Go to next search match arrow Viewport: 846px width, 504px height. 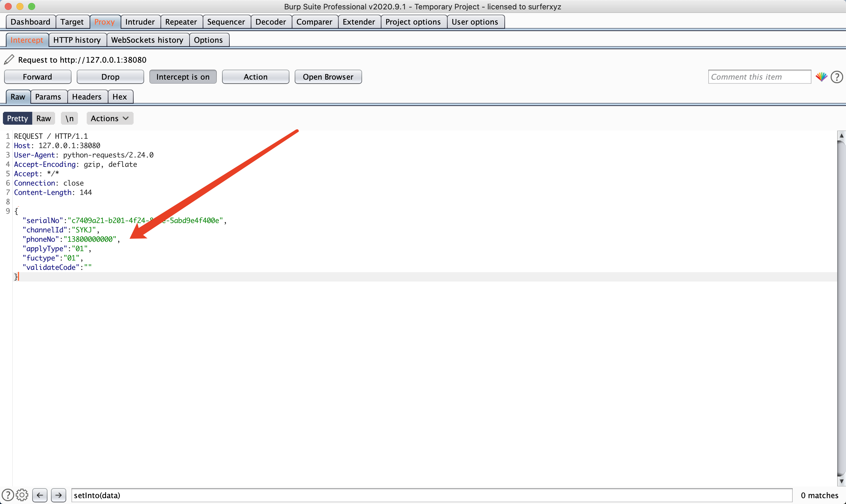pos(59,495)
